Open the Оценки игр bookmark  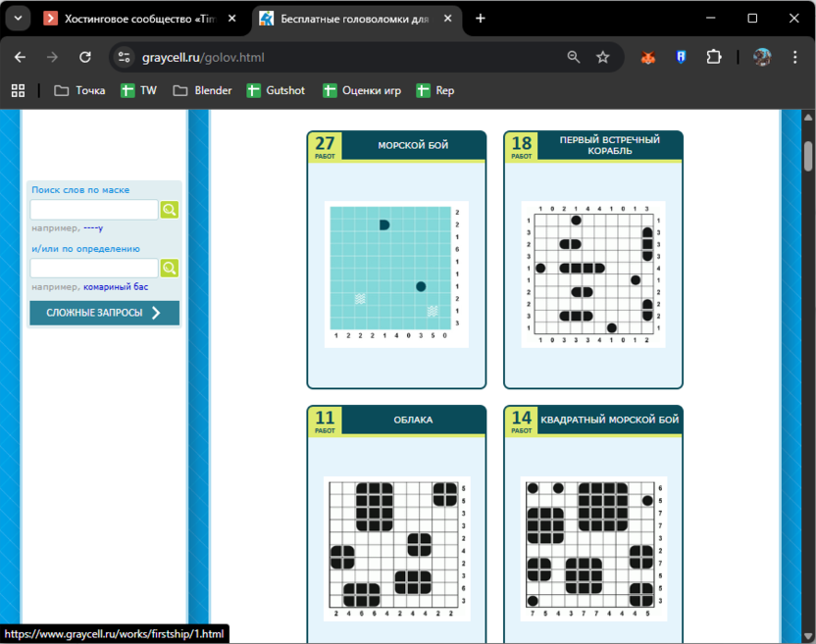pyautogui.click(x=362, y=90)
